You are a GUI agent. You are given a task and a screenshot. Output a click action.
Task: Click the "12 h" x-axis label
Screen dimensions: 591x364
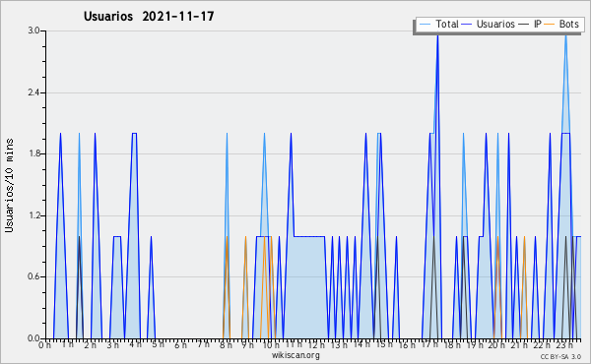(316, 345)
